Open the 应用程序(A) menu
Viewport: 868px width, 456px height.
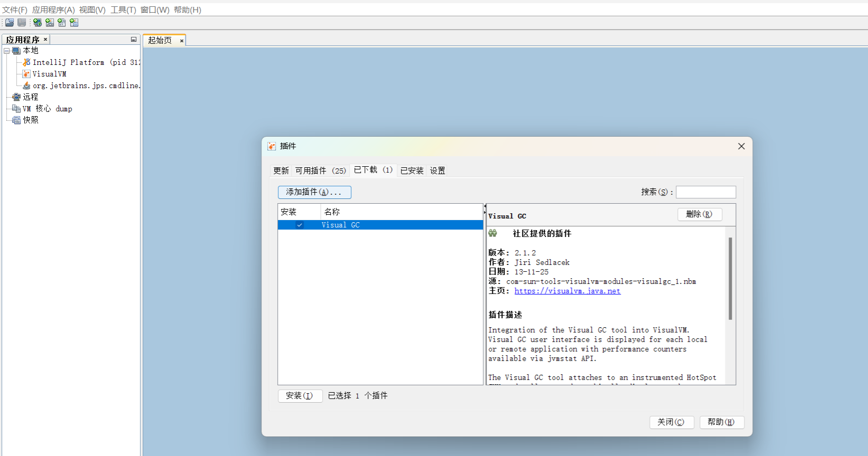click(53, 10)
